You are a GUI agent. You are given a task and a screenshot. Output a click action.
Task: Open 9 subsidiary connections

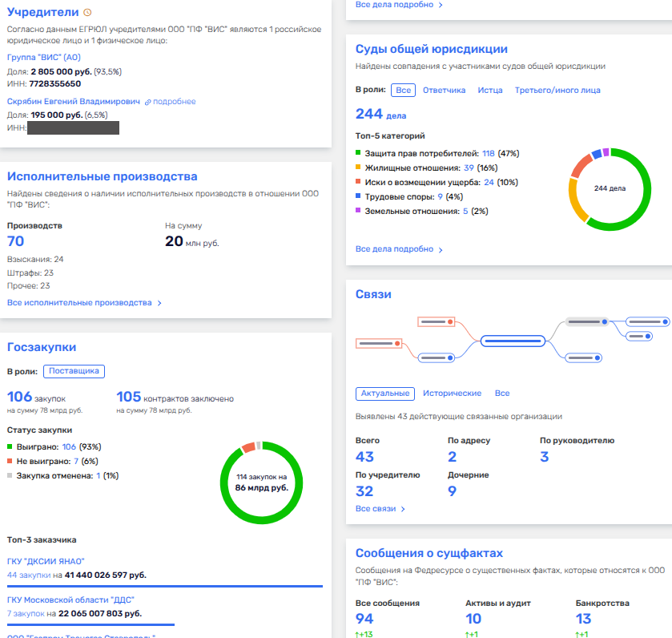pos(453,491)
